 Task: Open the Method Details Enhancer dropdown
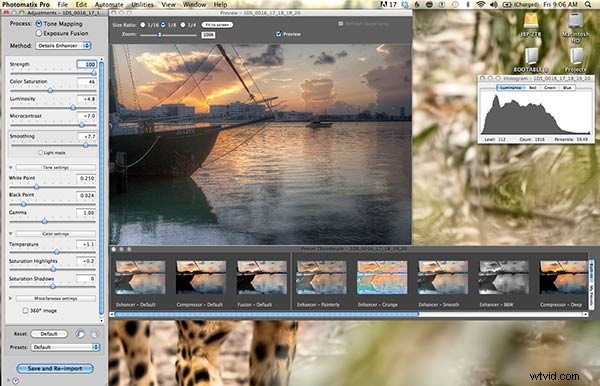[x=63, y=46]
